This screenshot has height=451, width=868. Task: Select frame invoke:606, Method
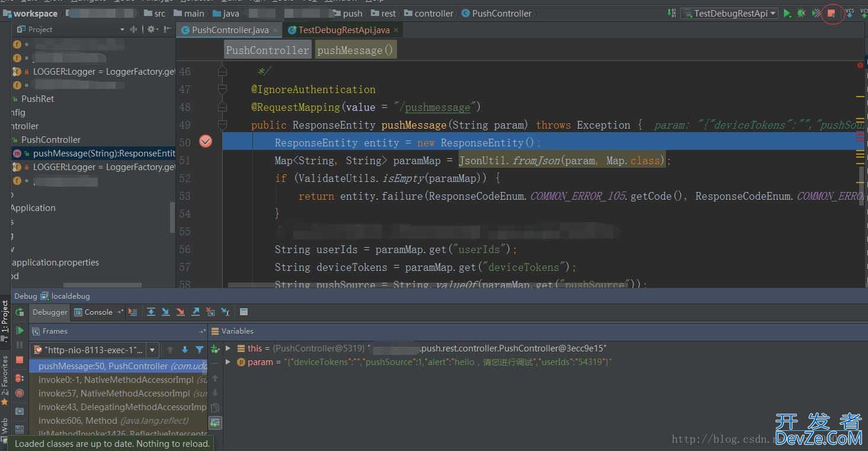tap(118, 421)
